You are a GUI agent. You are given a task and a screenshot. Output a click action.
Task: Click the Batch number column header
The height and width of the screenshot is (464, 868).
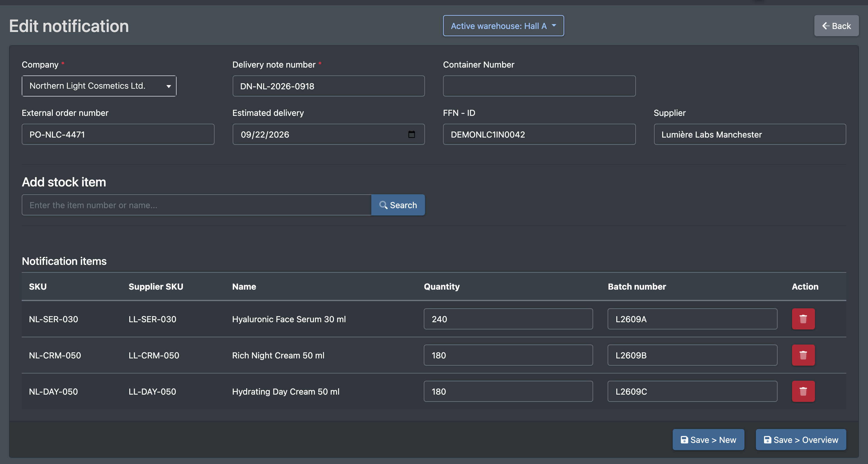tap(637, 287)
